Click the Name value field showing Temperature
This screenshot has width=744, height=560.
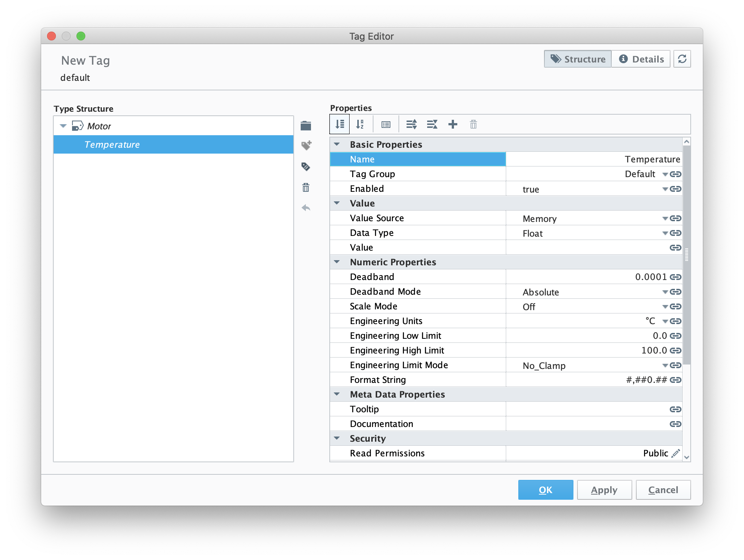pyautogui.click(x=594, y=159)
